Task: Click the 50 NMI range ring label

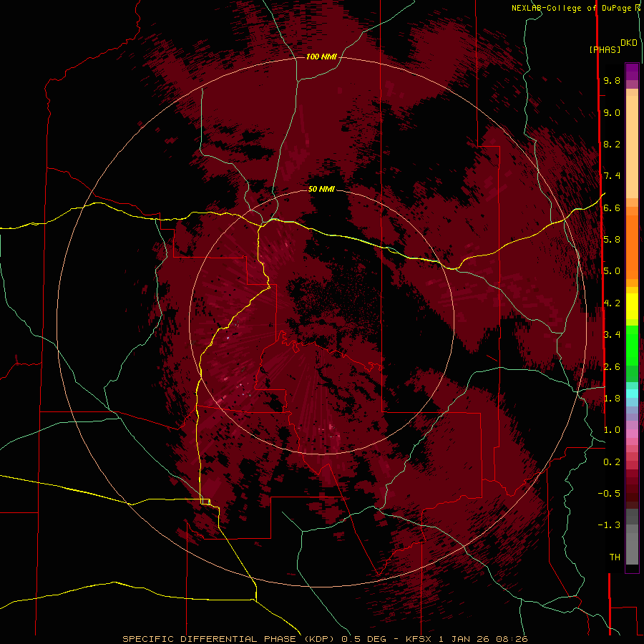Action: [x=321, y=189]
